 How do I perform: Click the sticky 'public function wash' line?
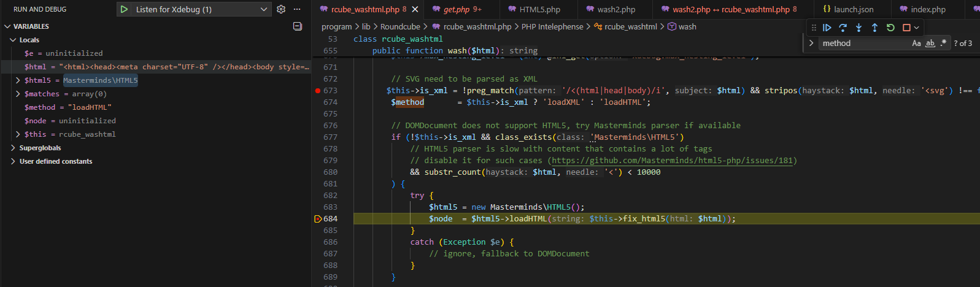click(455, 50)
